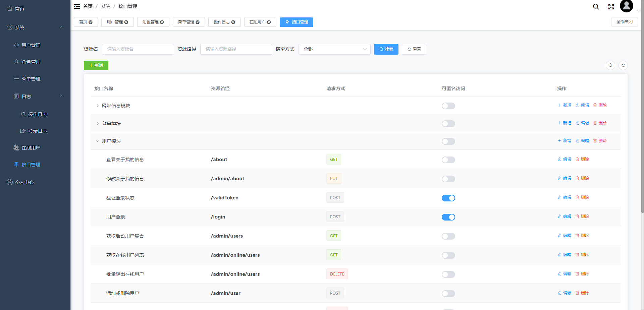The height and width of the screenshot is (310, 644).
Task: Click the hamburger menu collapse icon
Action: coord(77,6)
